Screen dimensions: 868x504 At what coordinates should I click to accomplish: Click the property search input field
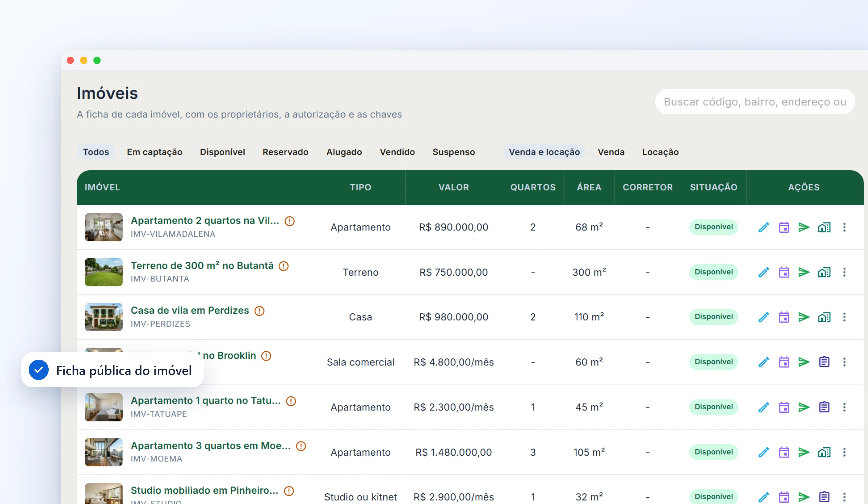[755, 102]
